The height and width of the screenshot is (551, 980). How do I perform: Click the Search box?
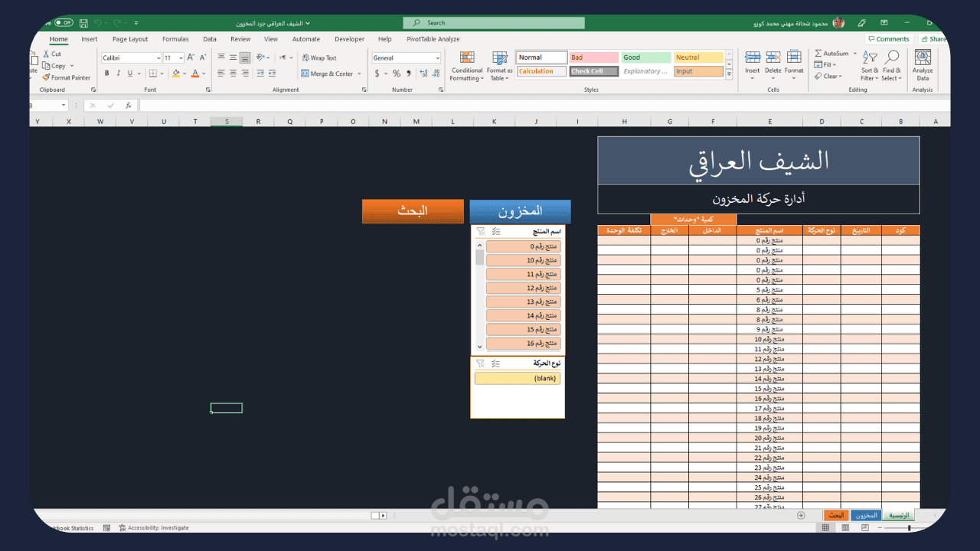tap(494, 23)
